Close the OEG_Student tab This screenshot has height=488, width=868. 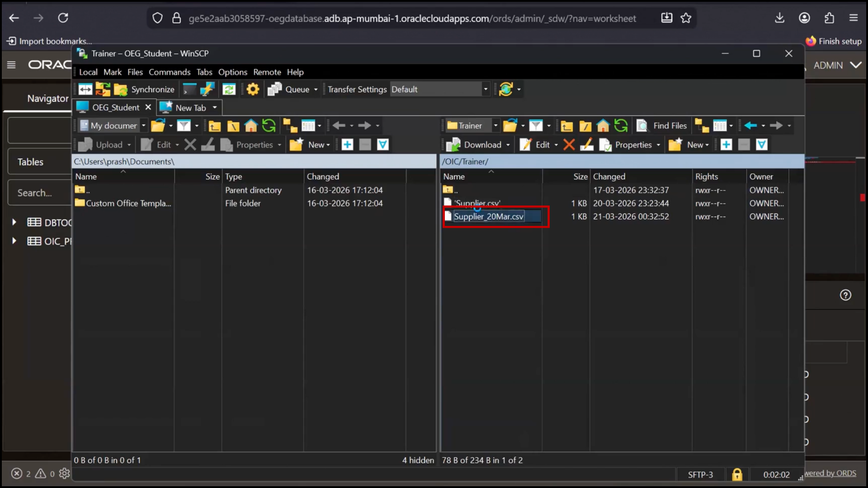click(148, 108)
